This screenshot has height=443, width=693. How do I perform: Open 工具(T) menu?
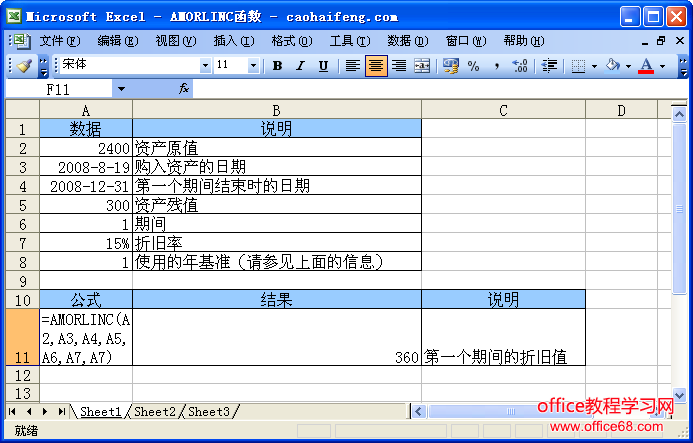tap(350, 41)
